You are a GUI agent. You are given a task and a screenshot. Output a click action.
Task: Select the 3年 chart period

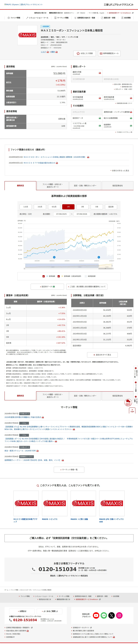[82, 207]
